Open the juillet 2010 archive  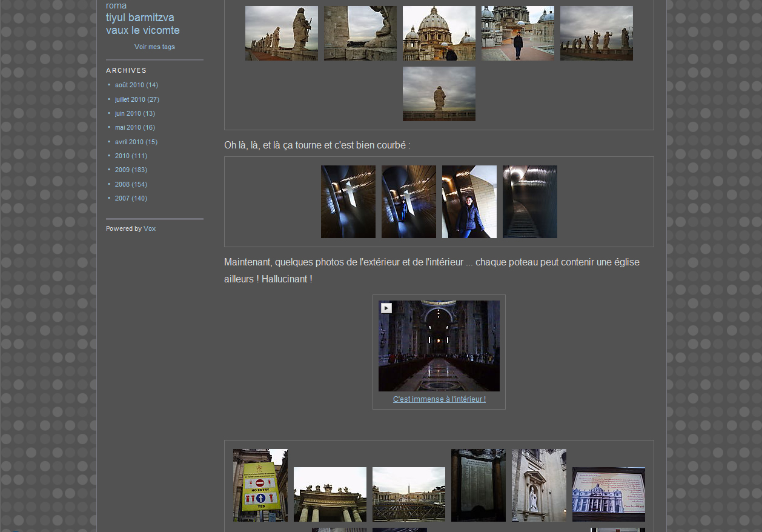[130, 99]
